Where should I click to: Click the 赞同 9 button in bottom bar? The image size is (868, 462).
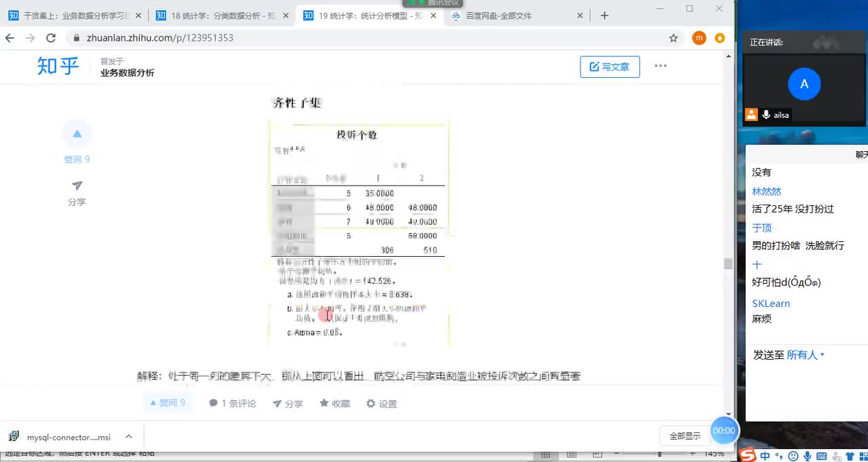(167, 402)
